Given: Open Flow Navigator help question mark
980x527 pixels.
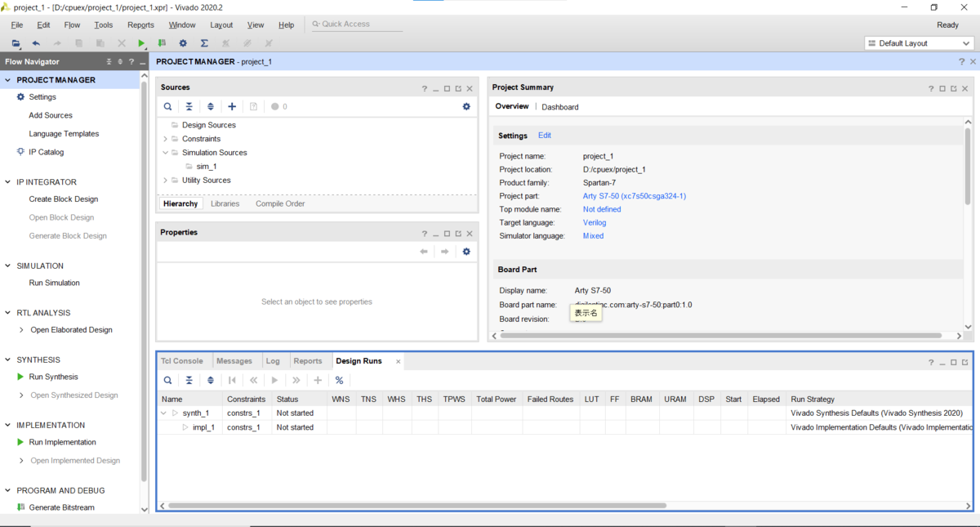Looking at the screenshot, I should coord(131,62).
